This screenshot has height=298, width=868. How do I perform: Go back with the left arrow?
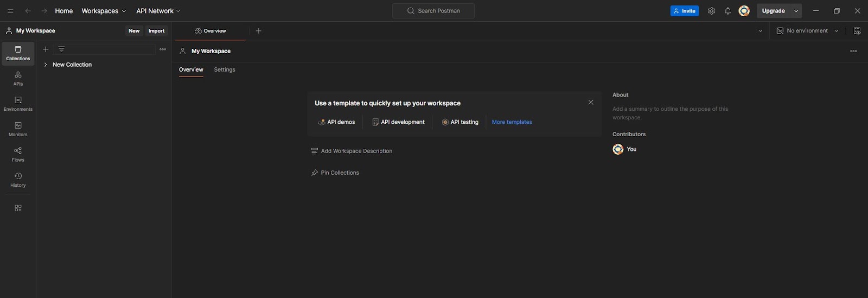coord(28,11)
